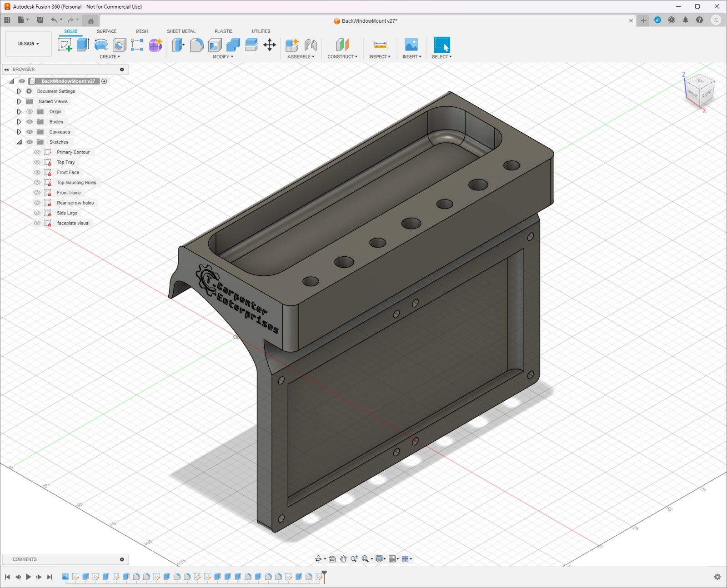Open the TC user account button
The width and height of the screenshot is (727, 588).
tap(715, 20)
